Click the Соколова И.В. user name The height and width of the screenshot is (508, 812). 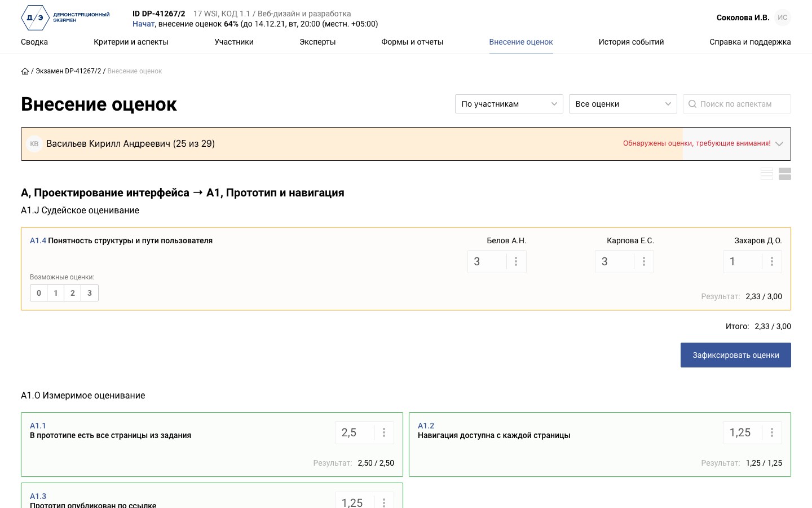tap(743, 17)
